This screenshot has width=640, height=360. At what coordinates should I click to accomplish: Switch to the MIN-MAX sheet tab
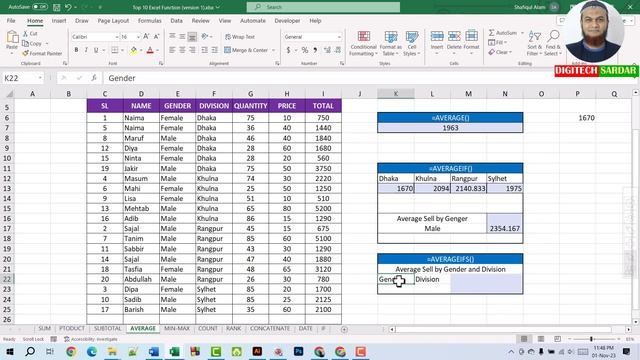point(176,328)
